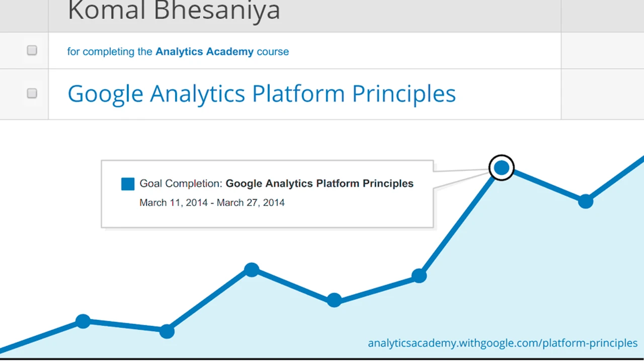Click the word 'course' after Analytics Academy
This screenshot has height=362, width=644.
pyautogui.click(x=273, y=51)
